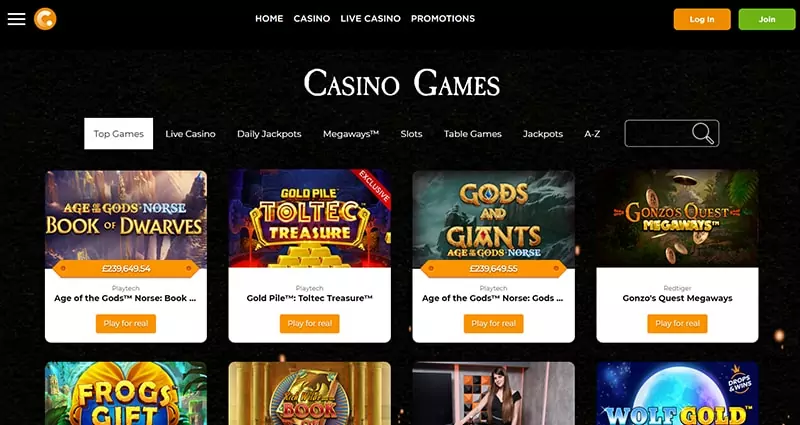Open Gods and Giants game thumbnail
Screen dimensions: 800x425
493,219
